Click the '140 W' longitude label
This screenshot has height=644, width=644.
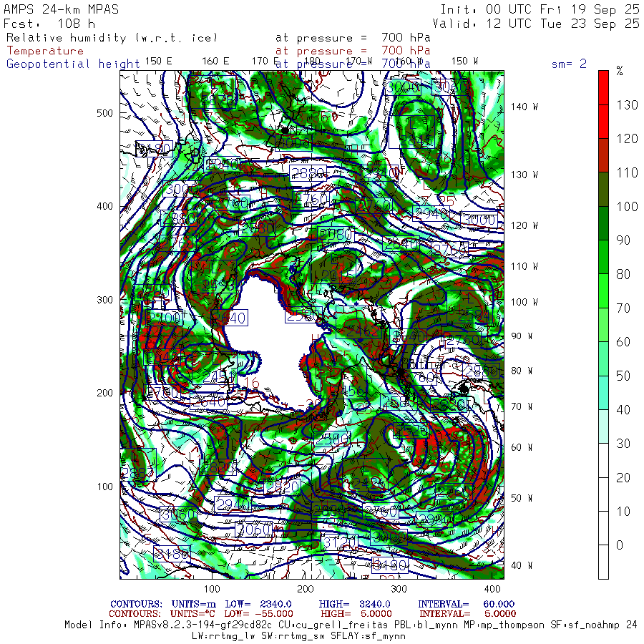(524, 107)
